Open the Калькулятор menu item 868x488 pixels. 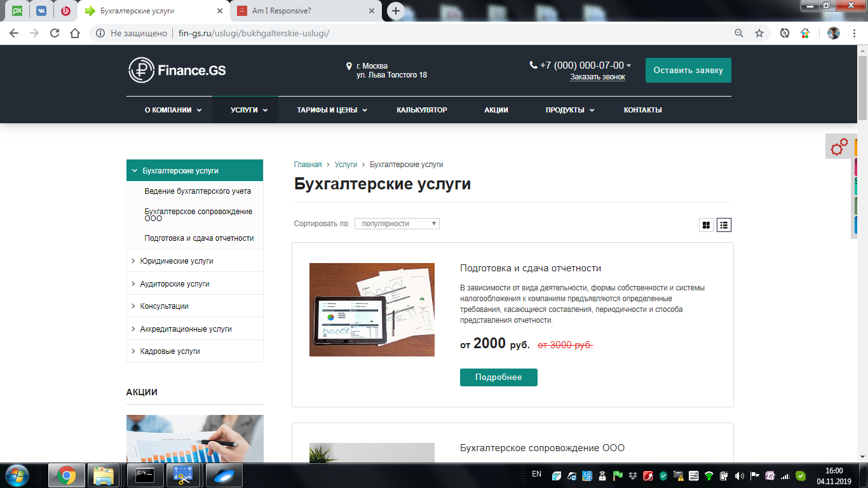pos(422,110)
